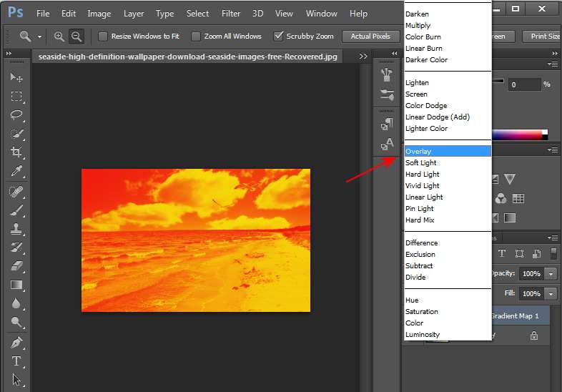Image resolution: width=562 pixels, height=392 pixels.
Task: Click the zoom out magnifier icon
Action: click(77, 36)
